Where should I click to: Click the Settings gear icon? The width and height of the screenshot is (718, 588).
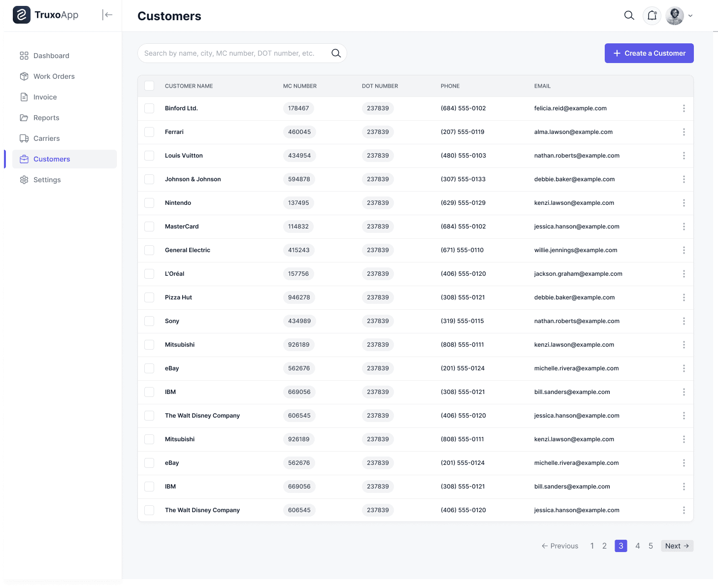tap(24, 180)
